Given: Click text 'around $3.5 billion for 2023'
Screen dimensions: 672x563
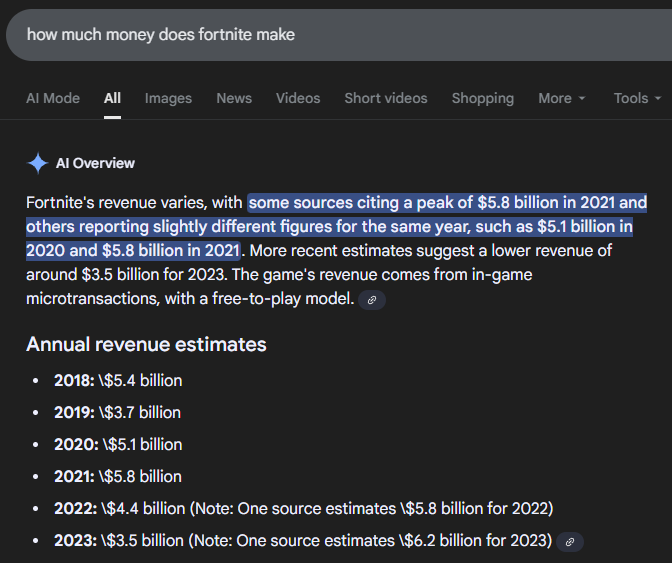Looking at the screenshot, I should (x=126, y=275).
